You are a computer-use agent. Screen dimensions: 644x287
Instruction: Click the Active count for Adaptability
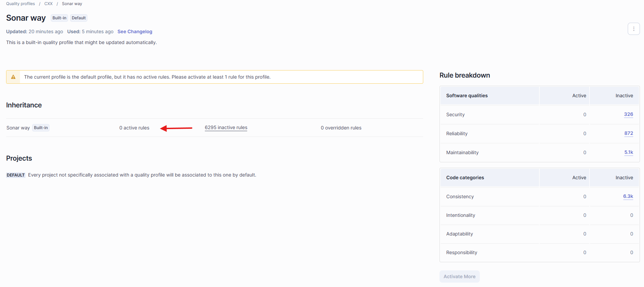[x=584, y=234]
